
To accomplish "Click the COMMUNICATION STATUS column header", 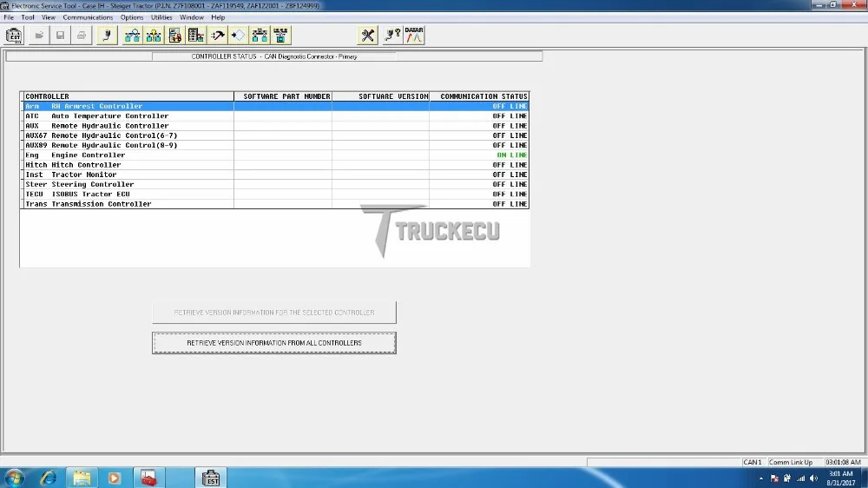I will click(x=479, y=96).
